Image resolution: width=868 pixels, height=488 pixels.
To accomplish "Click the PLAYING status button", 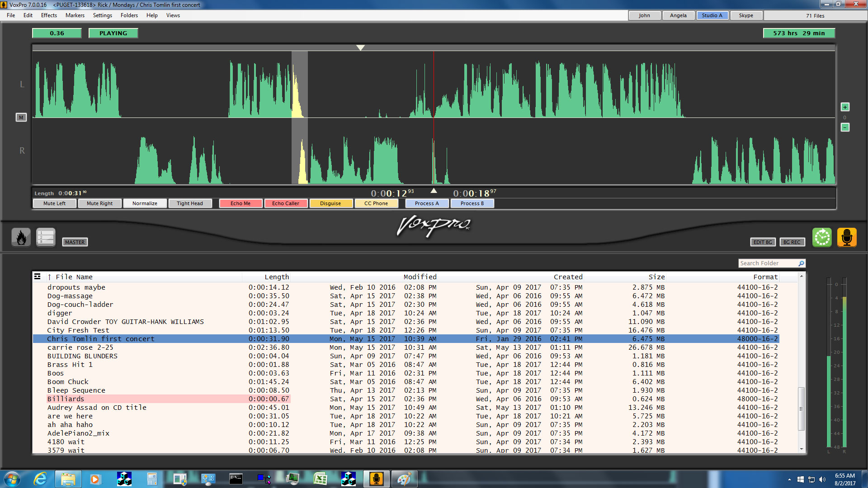I will pos(113,33).
